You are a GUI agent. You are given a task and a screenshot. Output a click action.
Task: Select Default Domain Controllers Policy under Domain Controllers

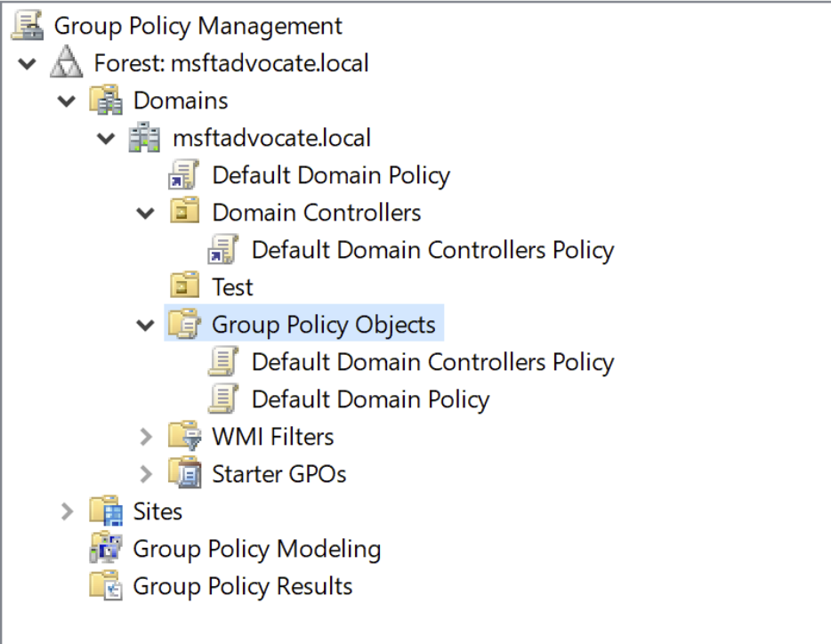432,250
